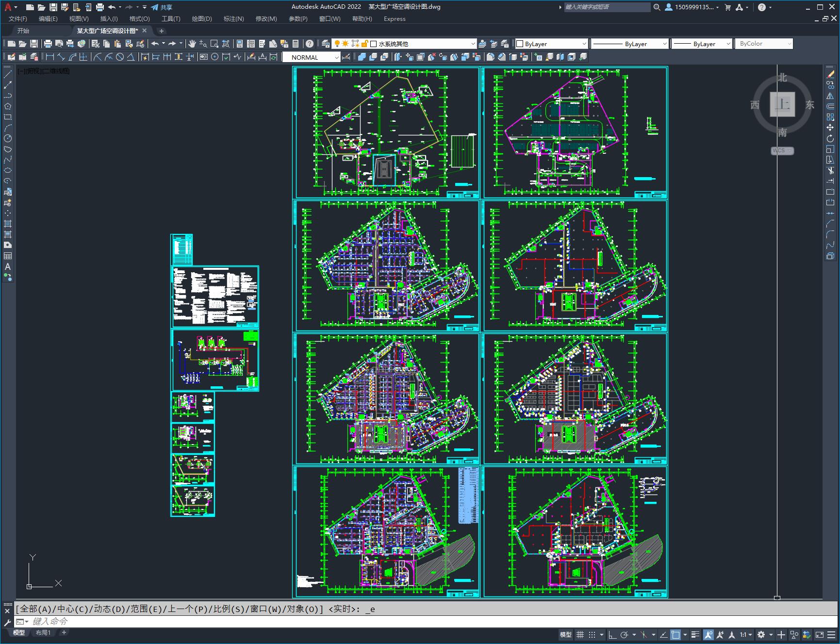Switch to the 布局1 layout tab

point(43,632)
